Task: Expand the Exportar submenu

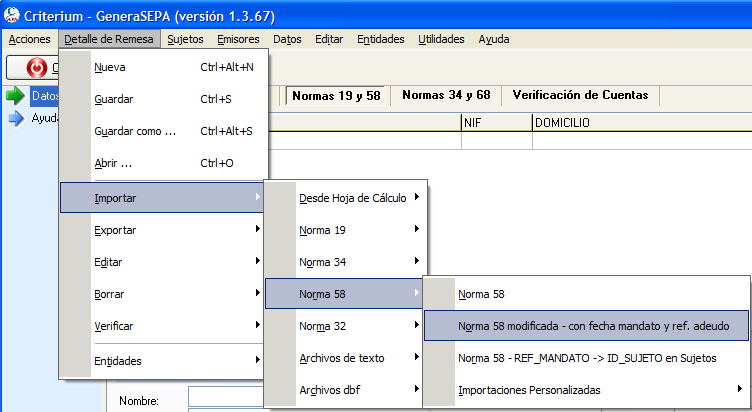Action: (x=162, y=230)
